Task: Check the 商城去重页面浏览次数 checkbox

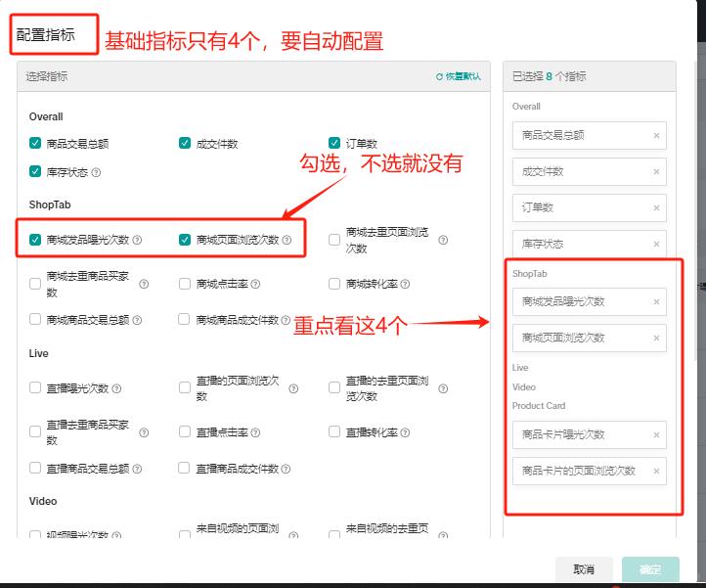Action: coord(334,240)
